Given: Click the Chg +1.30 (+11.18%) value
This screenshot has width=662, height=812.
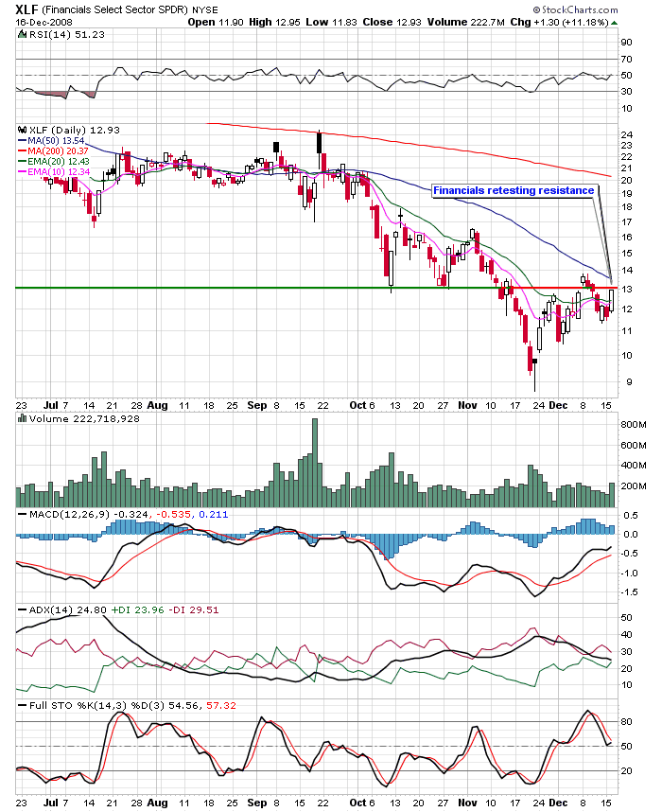Looking at the screenshot, I should click(559, 22).
